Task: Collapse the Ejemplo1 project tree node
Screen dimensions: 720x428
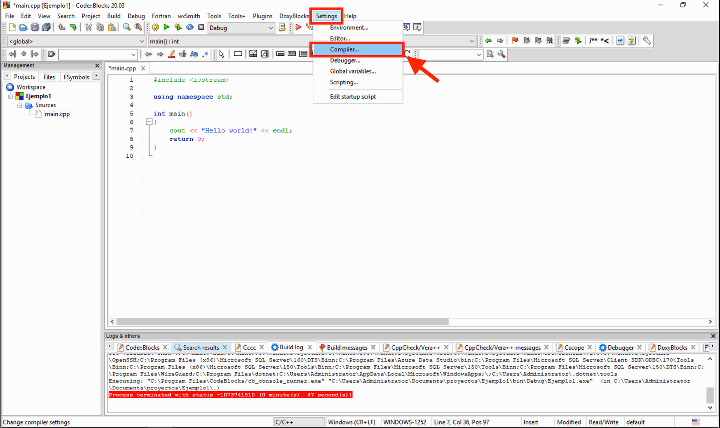Action: click(x=11, y=96)
